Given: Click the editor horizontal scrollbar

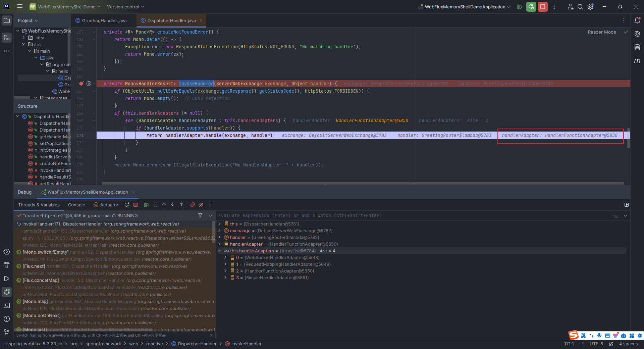Looking at the screenshot, I should (363, 183).
